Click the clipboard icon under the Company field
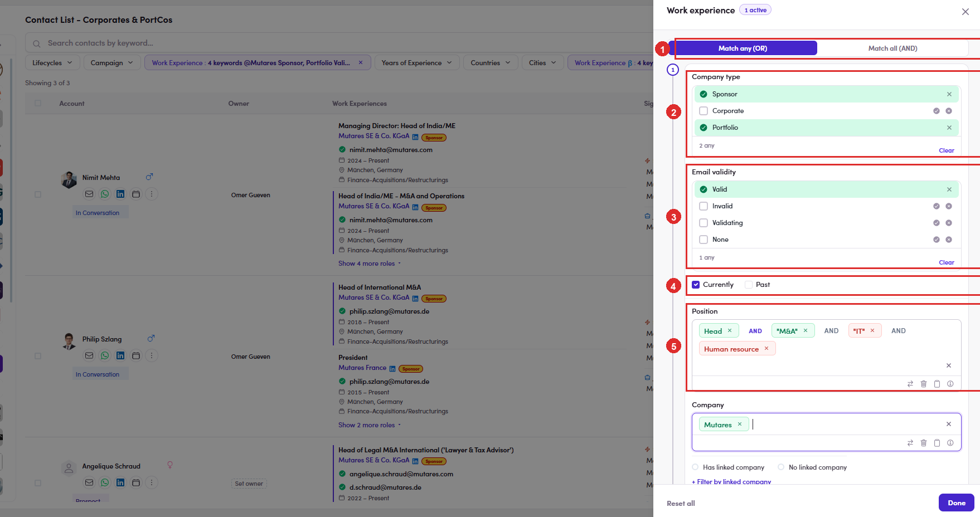The width and height of the screenshot is (980, 517). click(937, 443)
